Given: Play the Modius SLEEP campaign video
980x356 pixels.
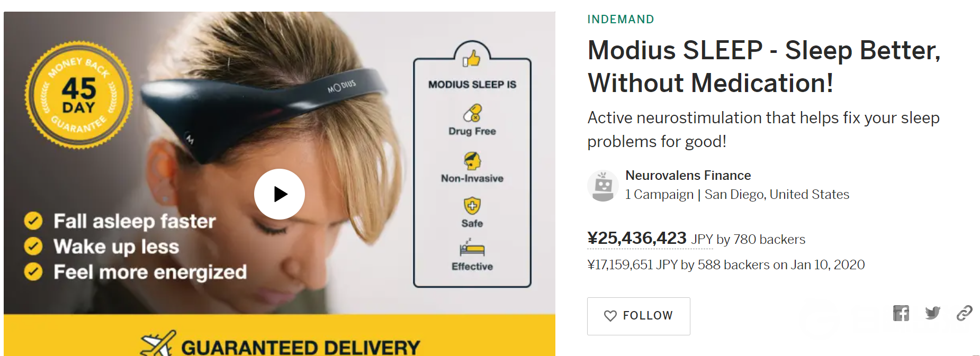Looking at the screenshot, I should 279,194.
